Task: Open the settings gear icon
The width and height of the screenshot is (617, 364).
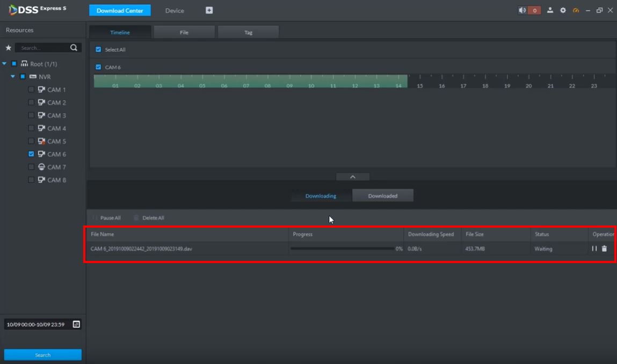Action: (563, 10)
